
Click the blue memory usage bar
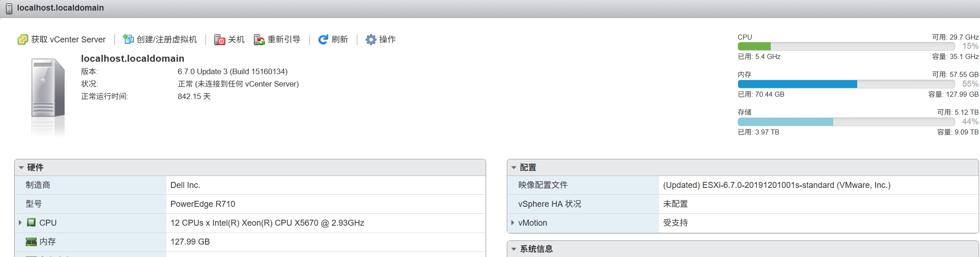point(797,84)
